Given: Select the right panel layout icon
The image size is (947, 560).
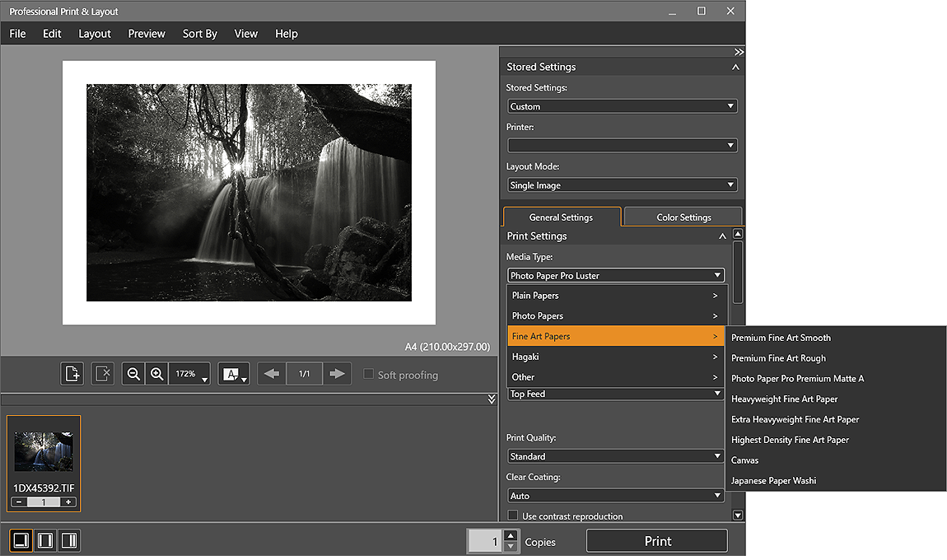Looking at the screenshot, I should coord(69,540).
